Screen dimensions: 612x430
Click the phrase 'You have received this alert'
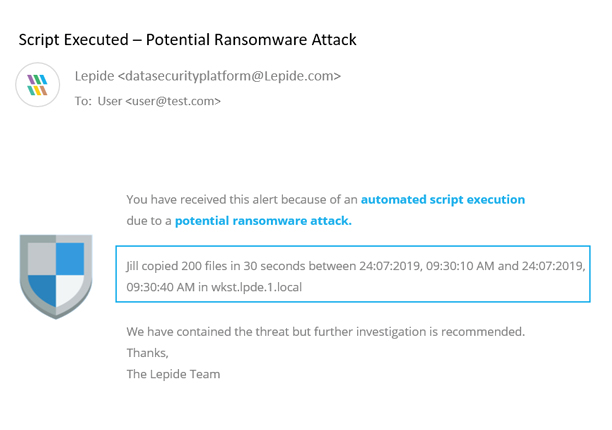click(201, 199)
